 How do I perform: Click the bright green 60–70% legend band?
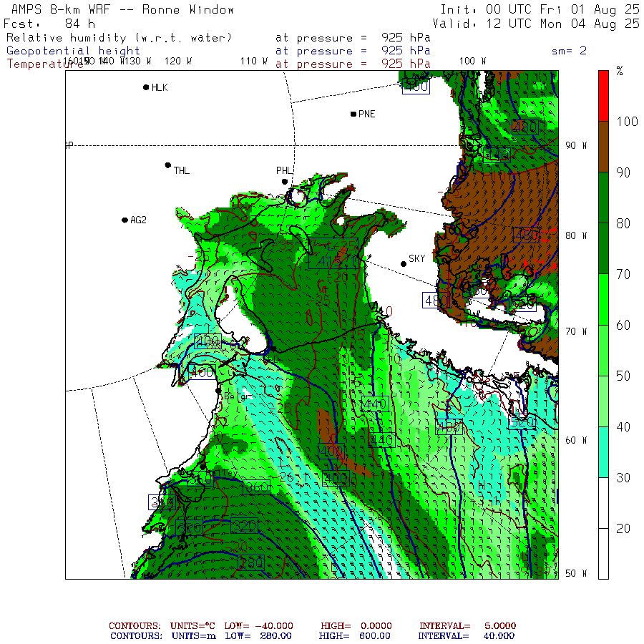click(x=603, y=299)
